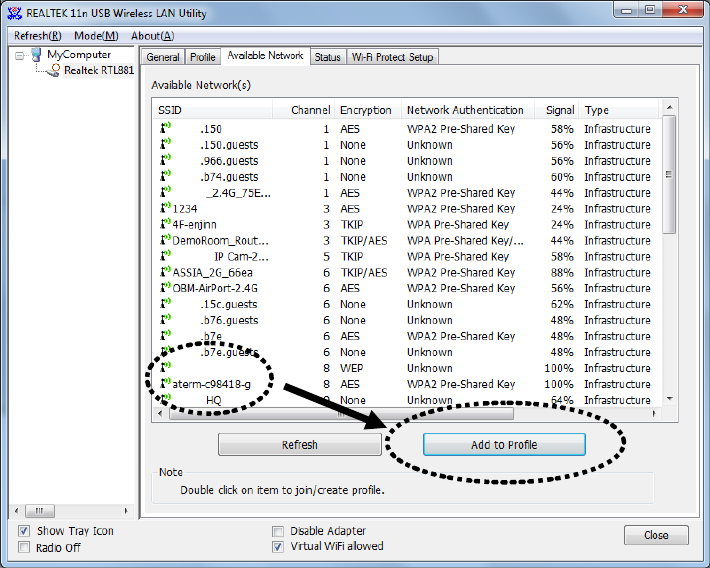Sort networks by Signal column header
This screenshot has height=568, width=710.
(x=556, y=110)
